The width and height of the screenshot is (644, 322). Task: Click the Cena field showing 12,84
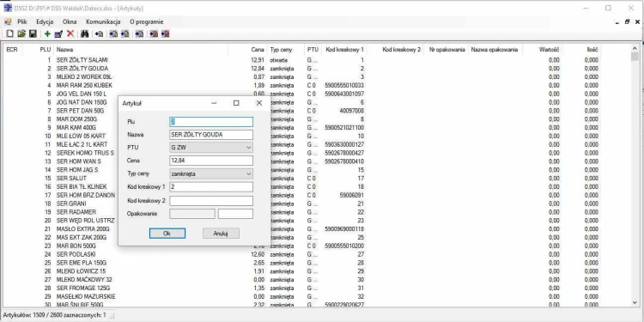(x=211, y=161)
